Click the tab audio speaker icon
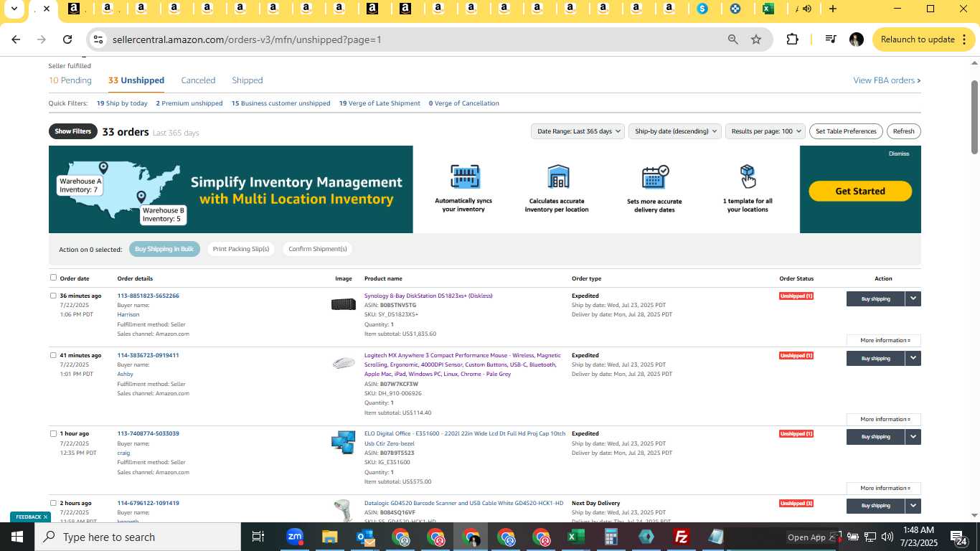The image size is (980, 551). (x=807, y=9)
